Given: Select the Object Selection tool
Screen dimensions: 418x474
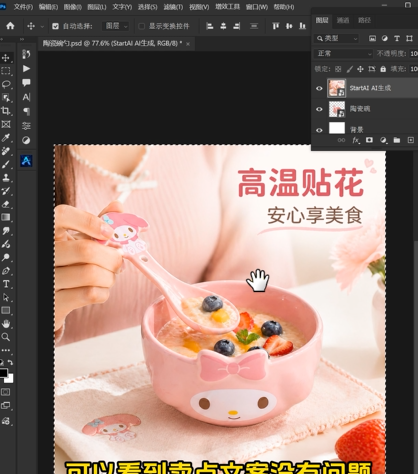Looking at the screenshot, I should [x=6, y=98].
